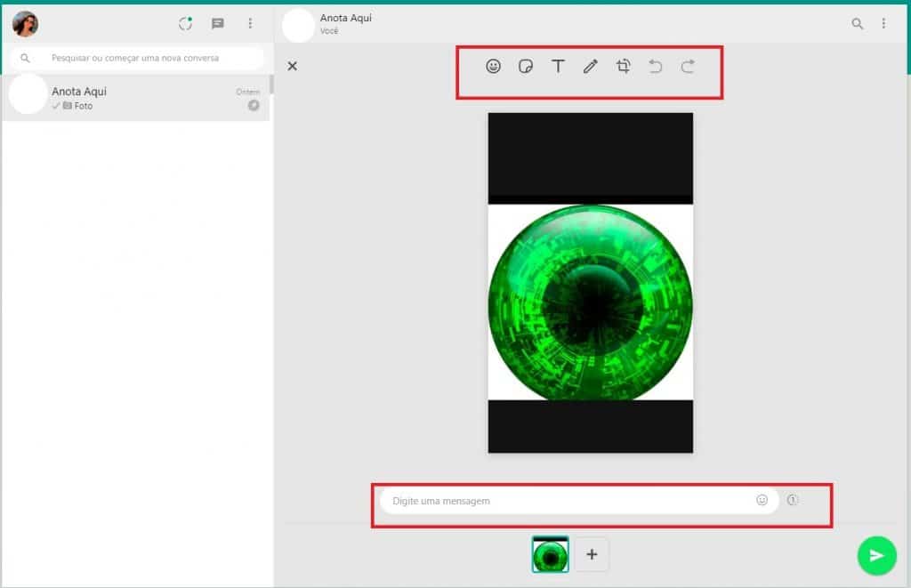
Task: Click the caption field 'Digite uma mensagem'
Action: click(x=579, y=501)
